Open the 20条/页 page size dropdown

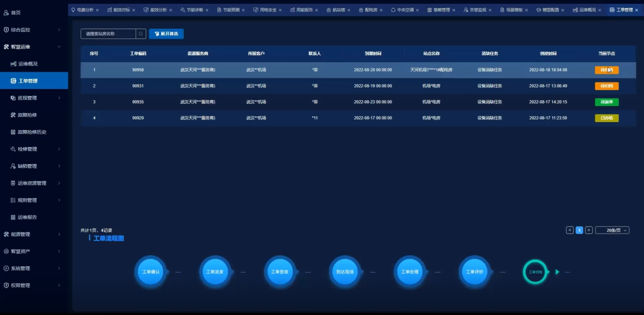point(612,230)
